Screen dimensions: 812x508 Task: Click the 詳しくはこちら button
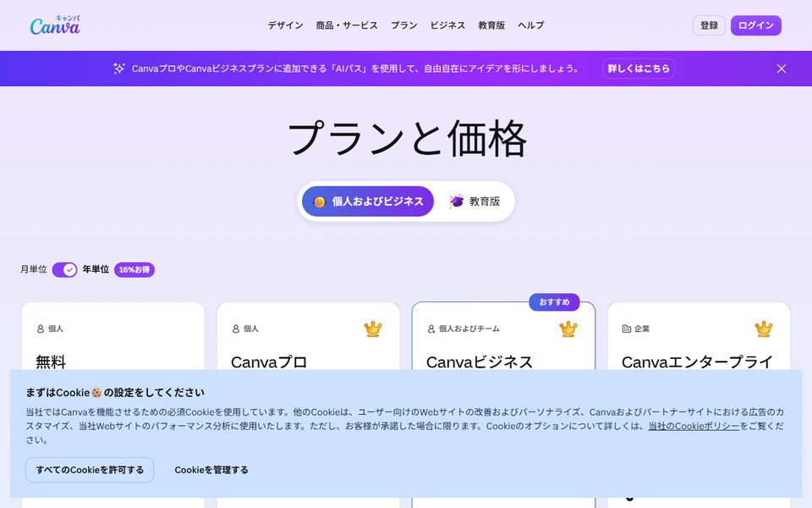[639, 69]
